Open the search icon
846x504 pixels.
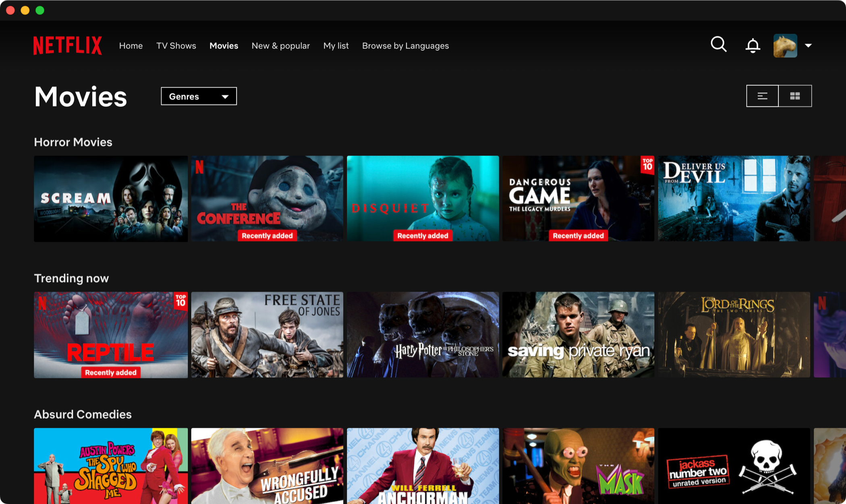click(718, 45)
